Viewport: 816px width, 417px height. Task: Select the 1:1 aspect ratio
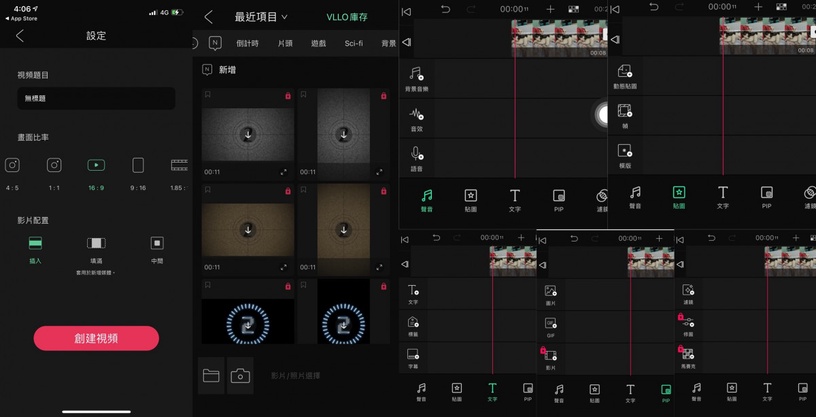click(x=54, y=174)
